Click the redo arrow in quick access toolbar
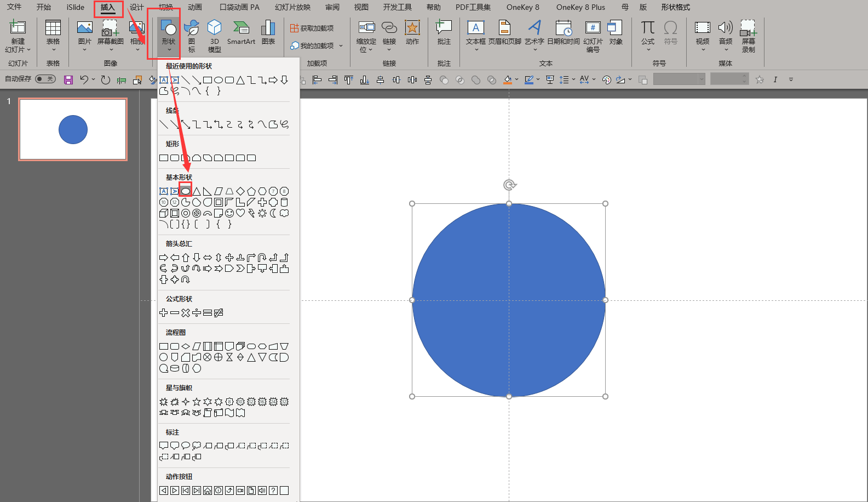This screenshot has height=502, width=868. coord(106,80)
